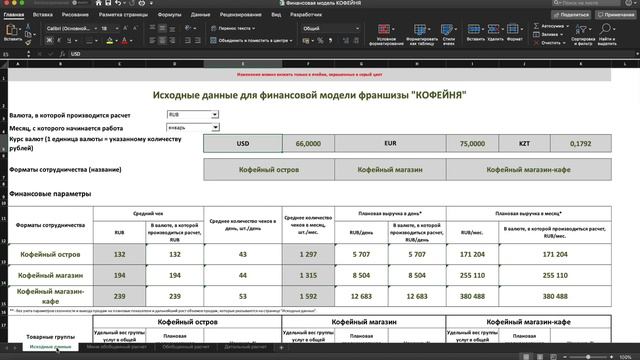The width and height of the screenshot is (640, 360).
Task: Click the search field in title bar
Action: [x=586, y=3]
